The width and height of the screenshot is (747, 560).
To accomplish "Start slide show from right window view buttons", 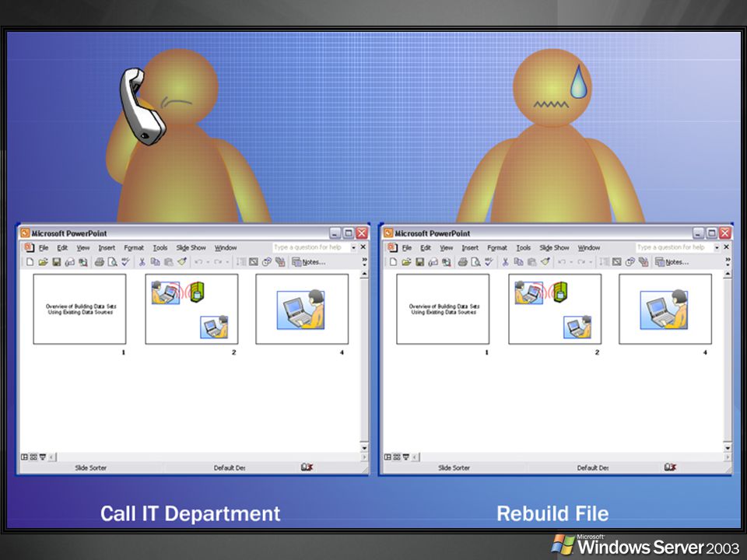I will pyautogui.click(x=406, y=457).
